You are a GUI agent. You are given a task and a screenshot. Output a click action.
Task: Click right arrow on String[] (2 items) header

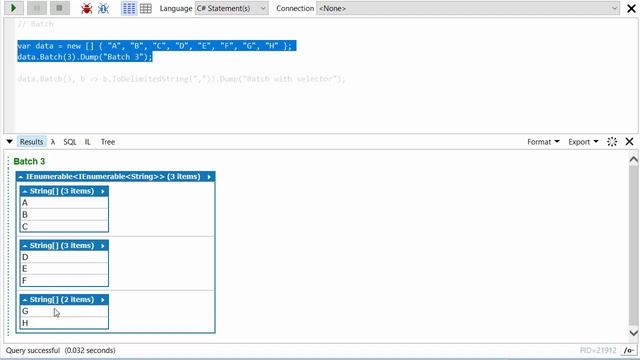(102, 300)
